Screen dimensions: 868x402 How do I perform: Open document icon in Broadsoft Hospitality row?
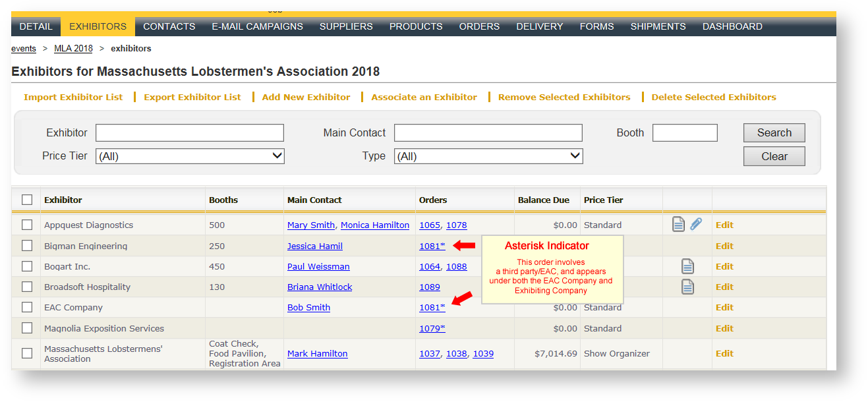(687, 287)
